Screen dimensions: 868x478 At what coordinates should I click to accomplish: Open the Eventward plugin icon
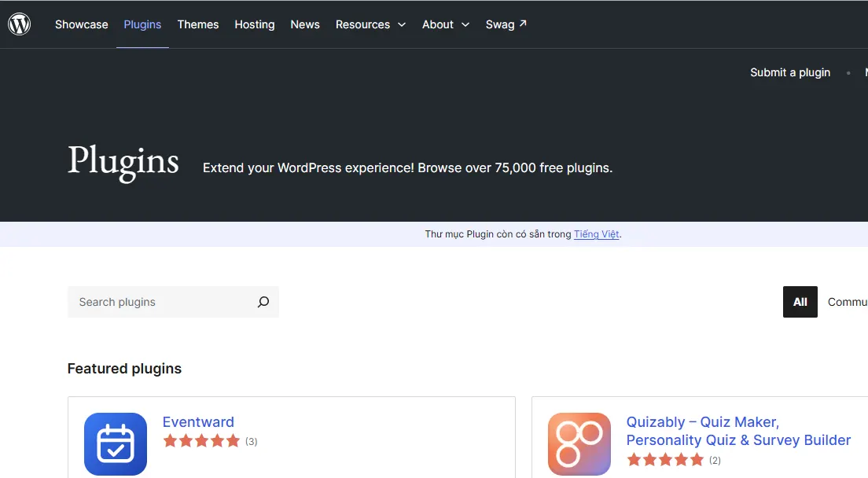pyautogui.click(x=116, y=443)
